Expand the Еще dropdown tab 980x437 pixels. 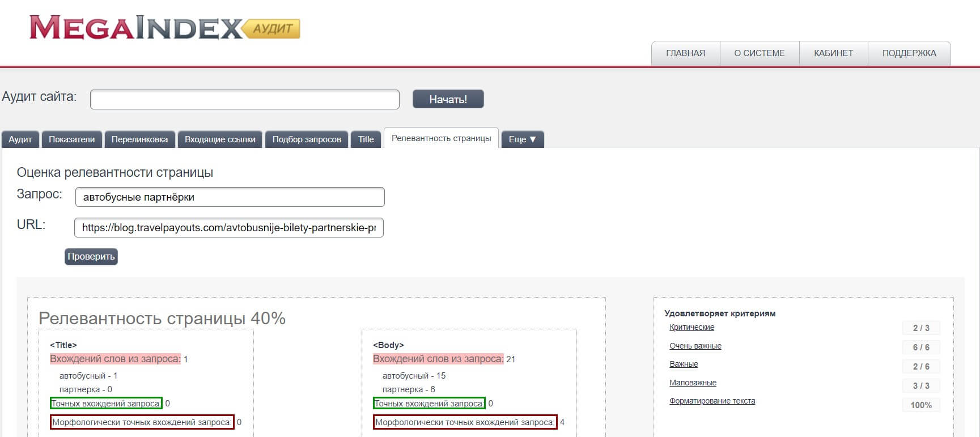point(522,139)
